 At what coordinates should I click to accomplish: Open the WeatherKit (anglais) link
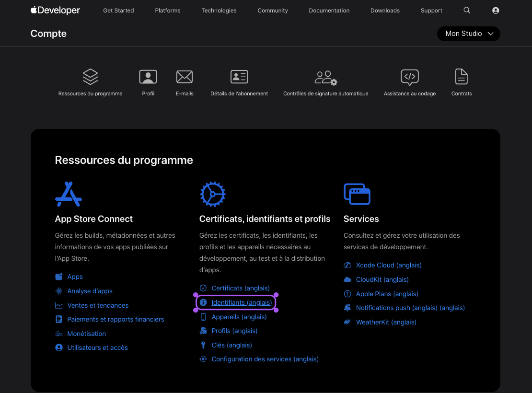(386, 322)
